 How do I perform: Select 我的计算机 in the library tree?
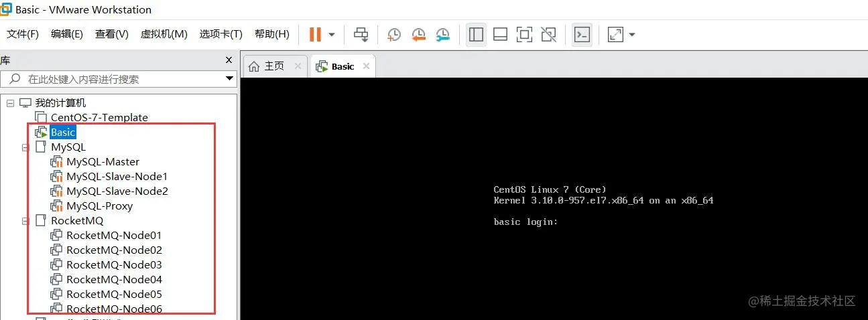(60, 103)
